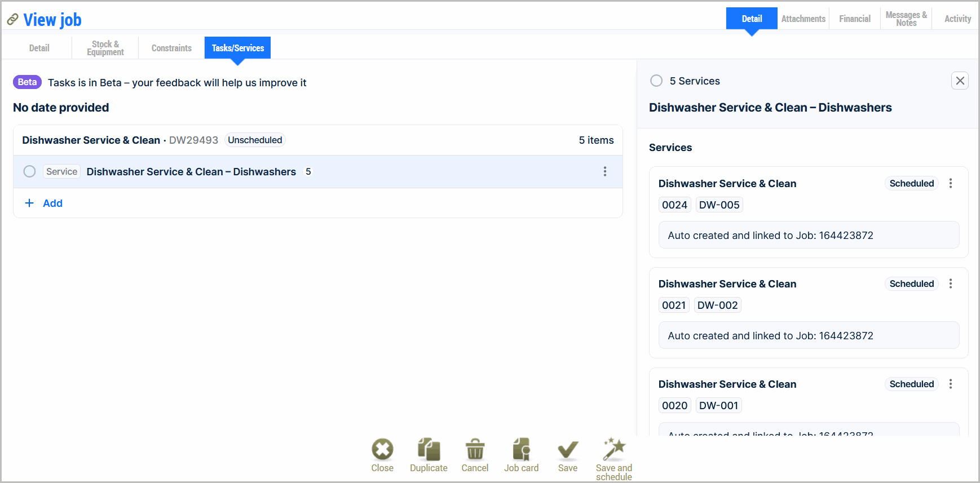The height and width of the screenshot is (483, 980).
Task: Click the Scheduled badge on DW-001 card
Action: [x=912, y=384]
